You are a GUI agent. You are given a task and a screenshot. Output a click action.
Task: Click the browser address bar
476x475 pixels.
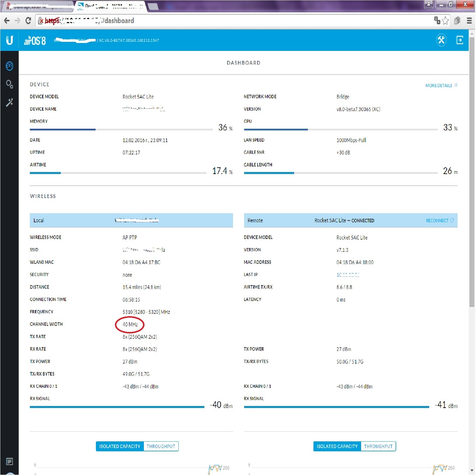click(234, 20)
